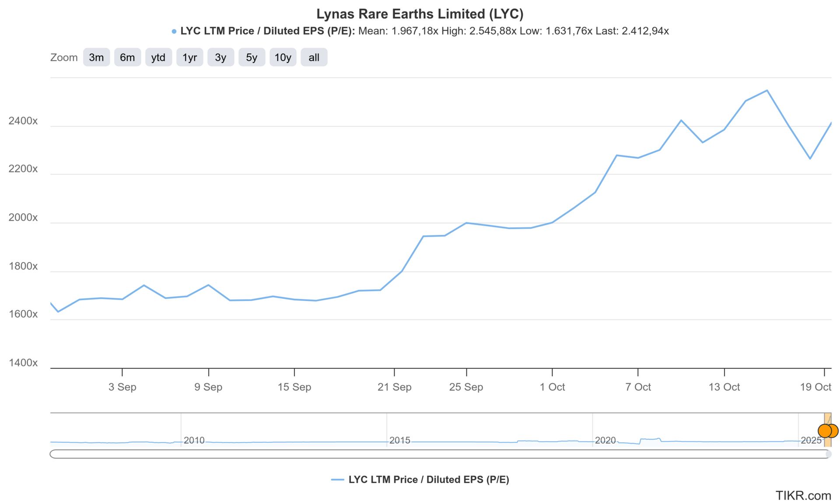
Task: Click the orange navigator range handle
Action: coord(825,431)
